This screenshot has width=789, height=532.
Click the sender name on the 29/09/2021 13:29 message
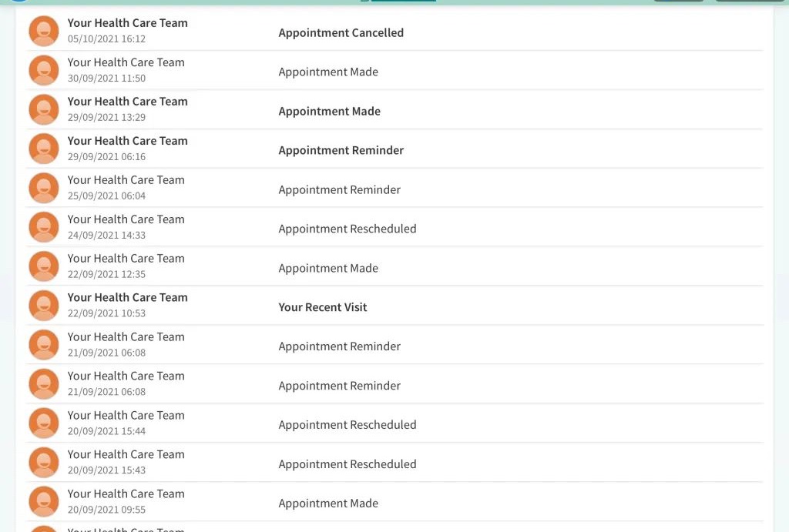pyautogui.click(x=127, y=102)
